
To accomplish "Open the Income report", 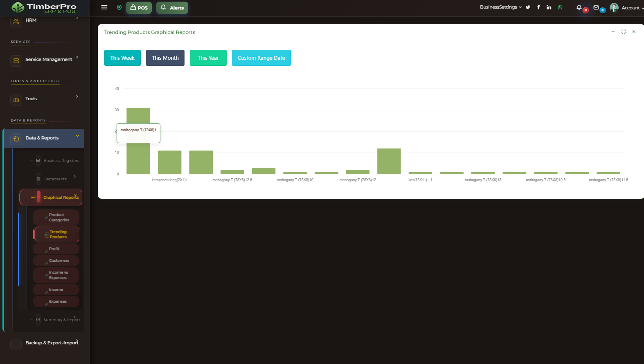I will [x=56, y=290].
